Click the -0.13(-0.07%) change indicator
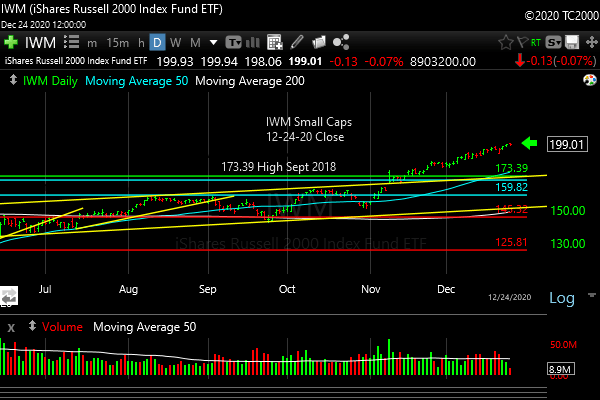Viewport: 600px width, 400px height. 556,61
